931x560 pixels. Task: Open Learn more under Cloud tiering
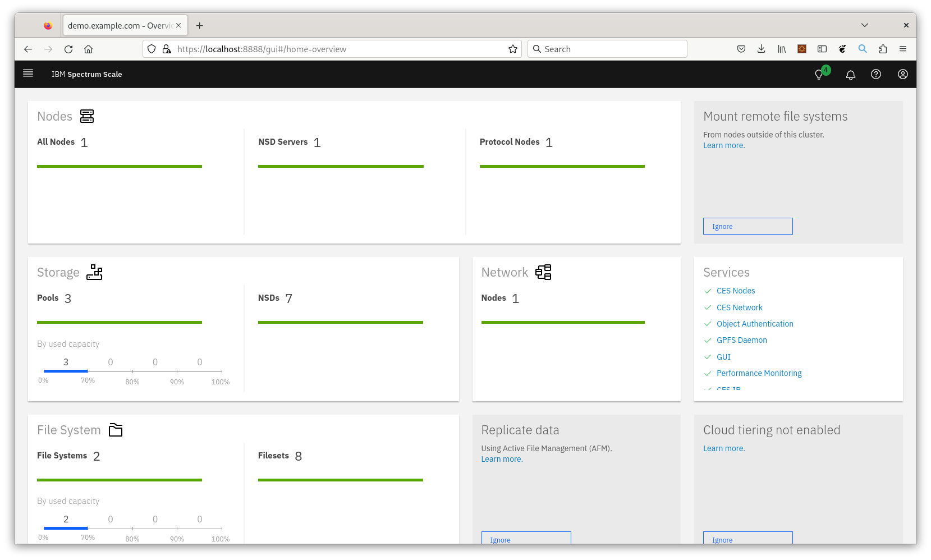coord(724,448)
